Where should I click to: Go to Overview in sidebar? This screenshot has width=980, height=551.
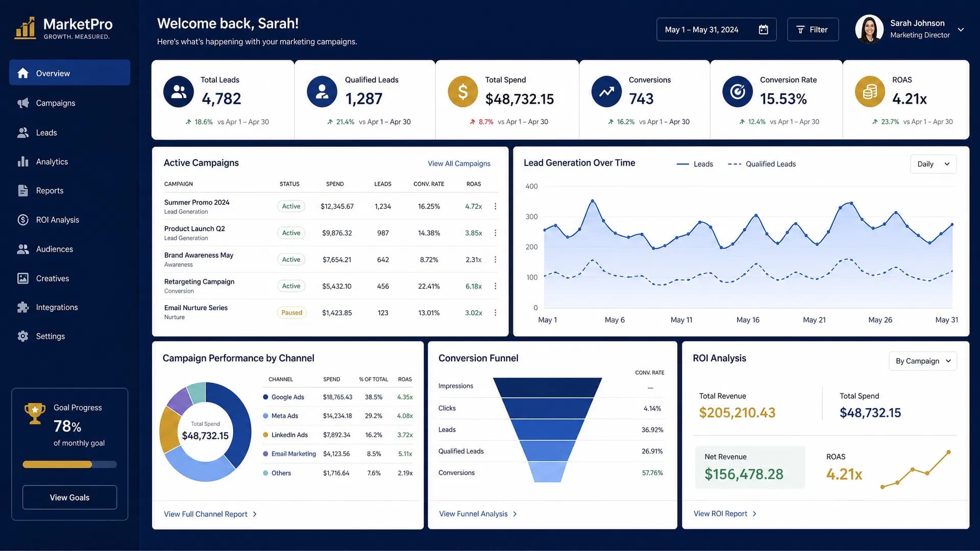[69, 73]
